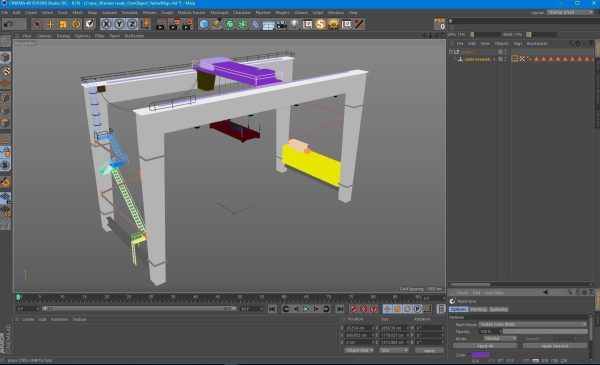Toggle the X axis lock
The height and width of the screenshot is (365, 600).
106,24
